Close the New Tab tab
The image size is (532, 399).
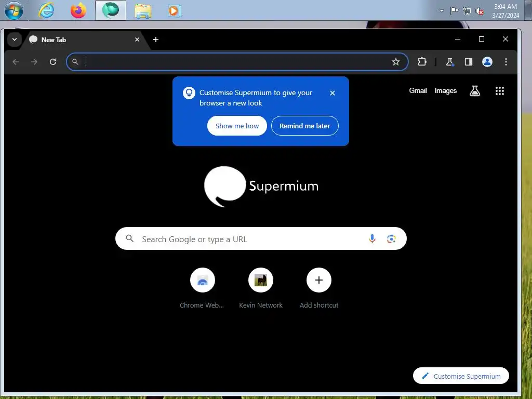(x=137, y=39)
